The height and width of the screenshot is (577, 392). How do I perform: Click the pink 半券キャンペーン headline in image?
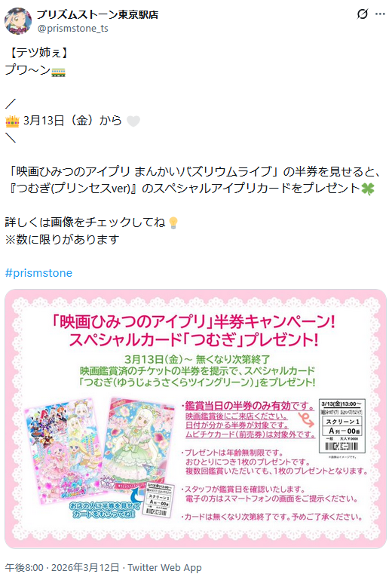coord(194,330)
